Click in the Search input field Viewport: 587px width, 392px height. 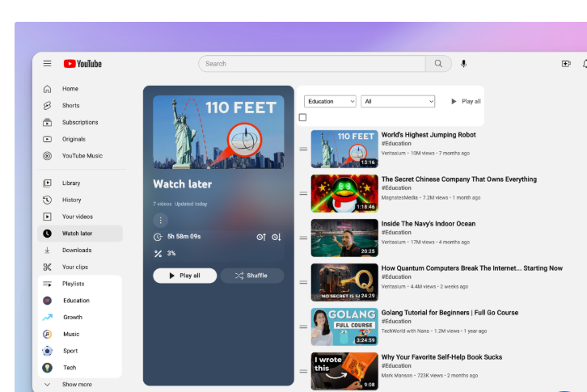[x=312, y=64]
